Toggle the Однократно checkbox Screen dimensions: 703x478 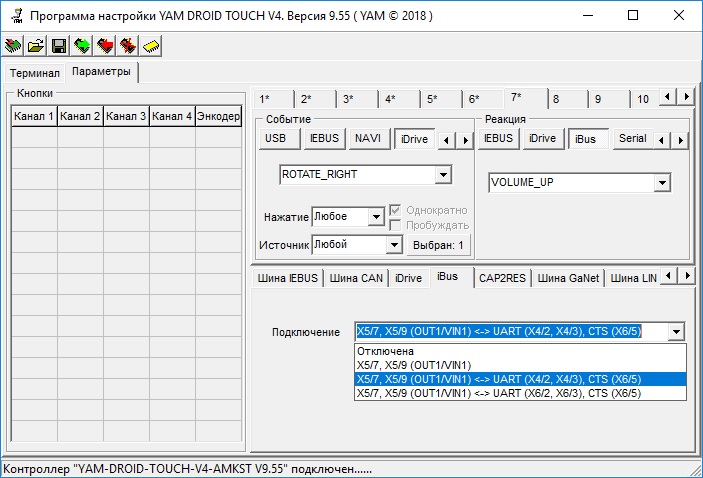pos(396,210)
